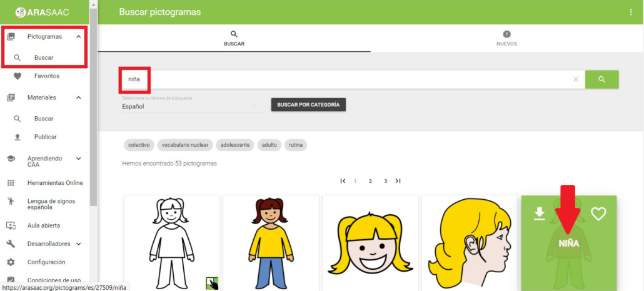This screenshot has height=291, width=644.
Task: Download the NIÑA pictogram via download icon
Action: pyautogui.click(x=539, y=214)
